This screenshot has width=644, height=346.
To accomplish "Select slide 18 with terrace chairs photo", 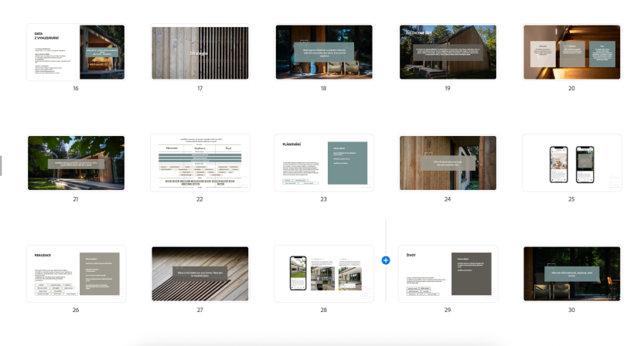I will coord(324,52).
